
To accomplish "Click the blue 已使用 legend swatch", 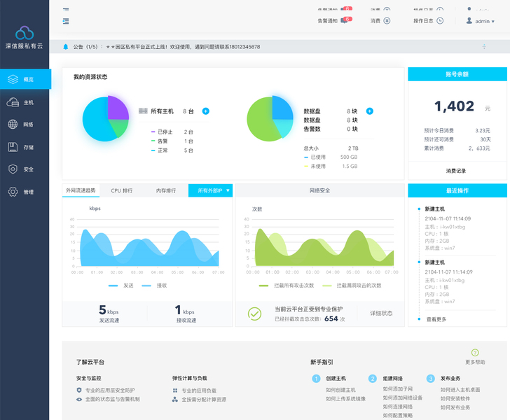I will tap(305, 157).
